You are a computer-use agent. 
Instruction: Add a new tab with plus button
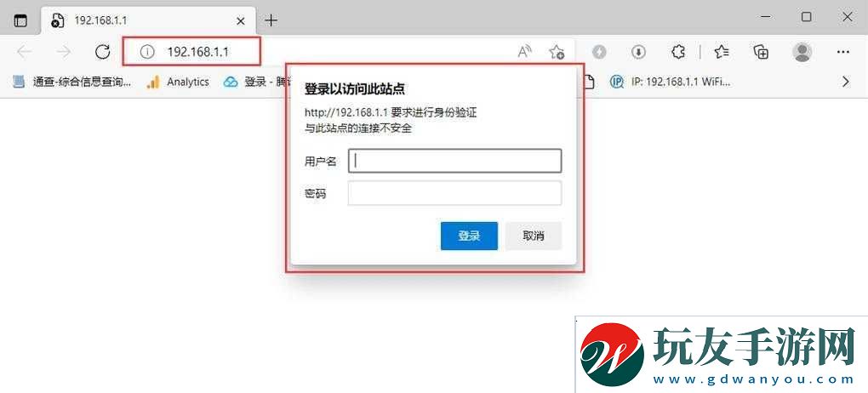pyautogui.click(x=271, y=21)
